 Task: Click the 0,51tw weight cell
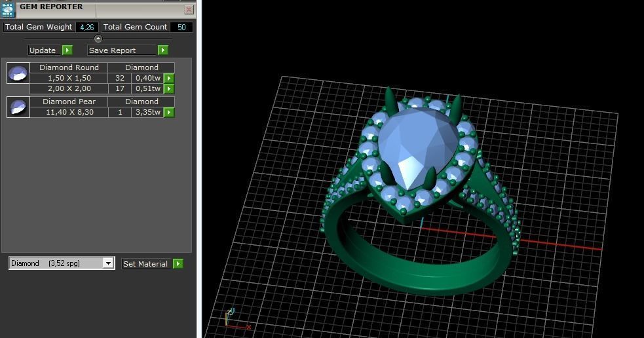click(x=148, y=88)
